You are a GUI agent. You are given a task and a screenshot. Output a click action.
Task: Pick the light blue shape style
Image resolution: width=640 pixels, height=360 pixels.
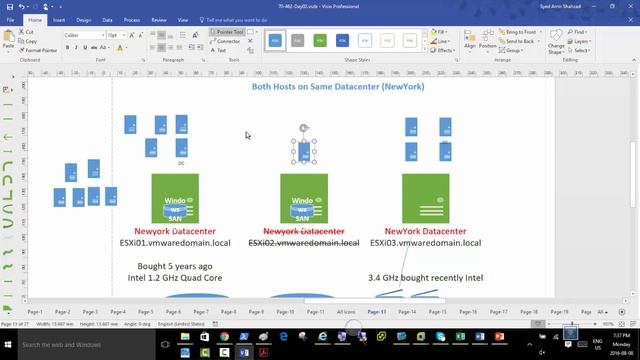tap(275, 40)
